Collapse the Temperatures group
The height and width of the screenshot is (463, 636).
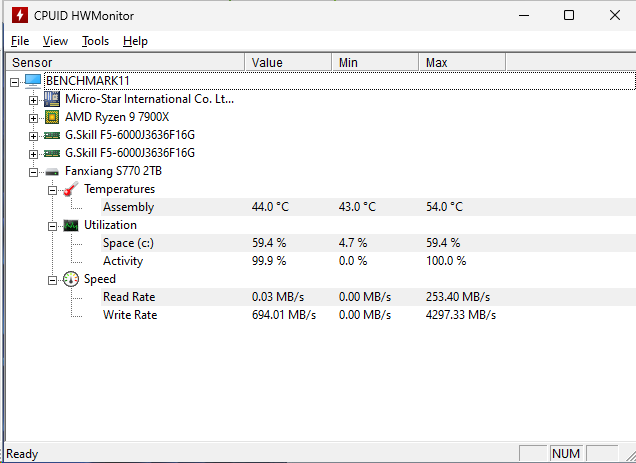point(53,190)
